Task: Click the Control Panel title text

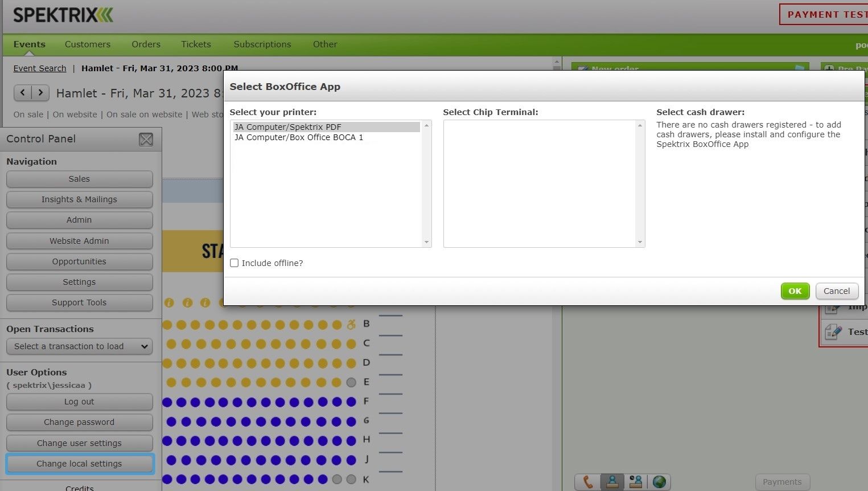Action: click(41, 139)
